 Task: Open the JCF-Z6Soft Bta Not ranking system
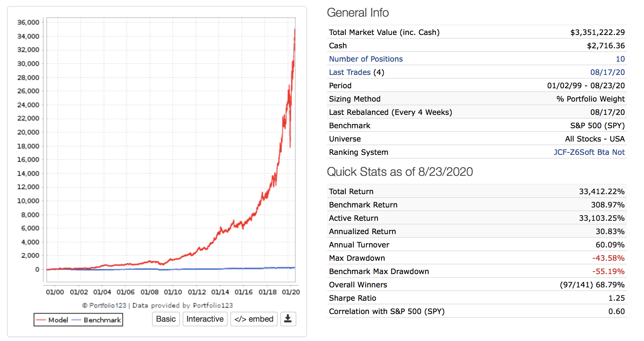[x=589, y=152]
